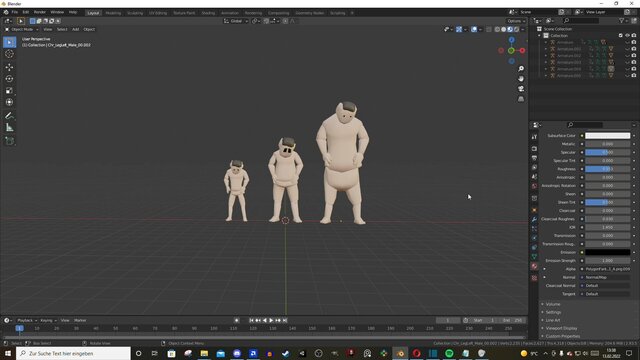Expand the Custom Properties panel
Screen dimensions: 640x360
click(x=562, y=336)
